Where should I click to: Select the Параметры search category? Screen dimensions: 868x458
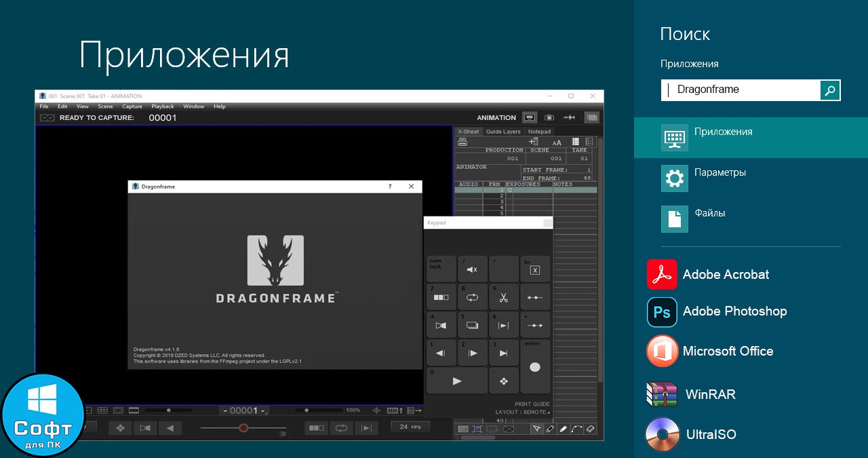[751, 178]
